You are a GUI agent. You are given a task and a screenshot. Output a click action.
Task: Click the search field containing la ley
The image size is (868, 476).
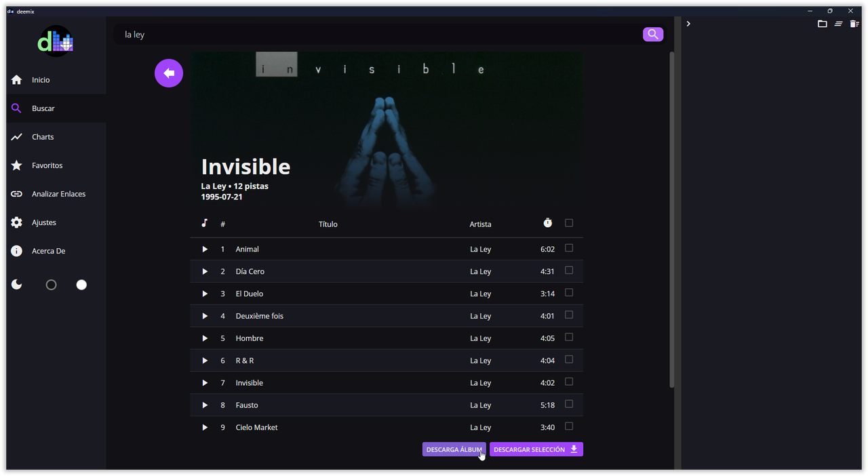380,35
